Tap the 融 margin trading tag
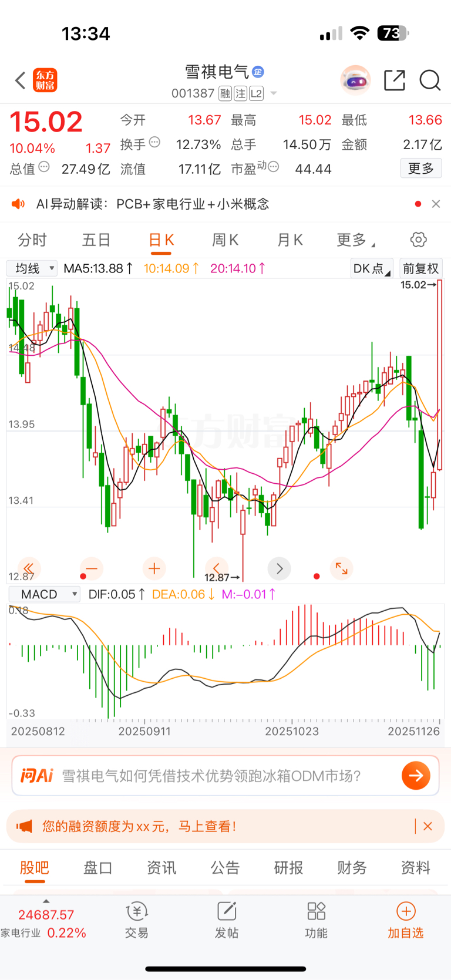Viewport: 451px width, 980px height. point(225,93)
